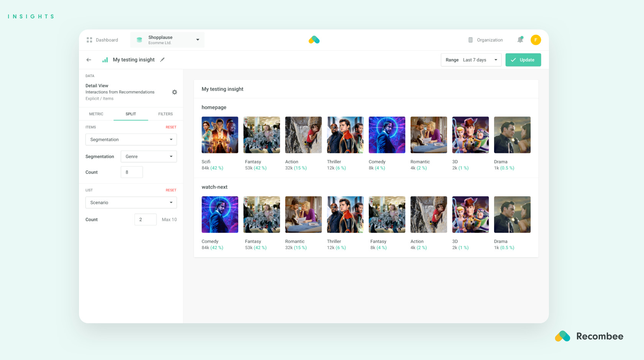Edit insight name with pencil icon
Viewport: 644px width, 360px height.
[x=163, y=60]
